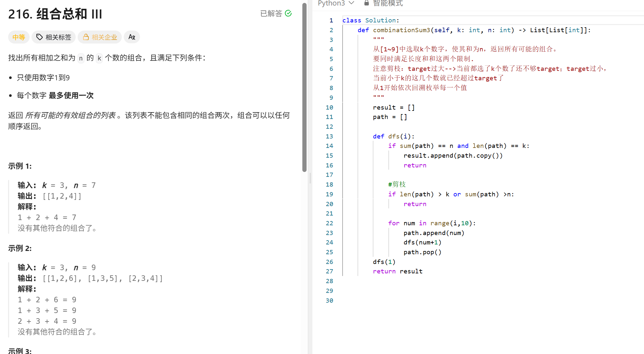
Task: Click the problem title 216. 组合总和 III
Action: (55, 14)
